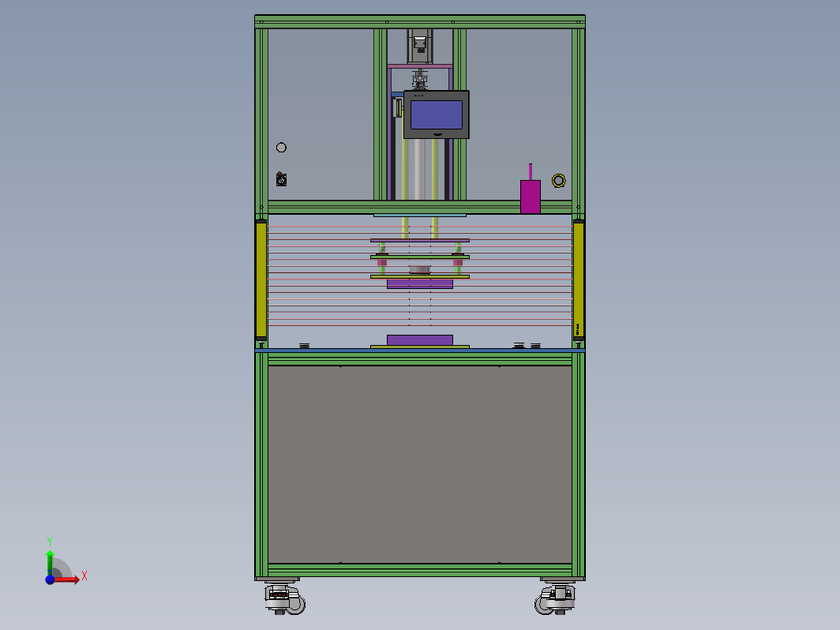Viewport: 840px width, 630px height.
Task: Click the small round hole on the left panel
Action: coord(281,148)
